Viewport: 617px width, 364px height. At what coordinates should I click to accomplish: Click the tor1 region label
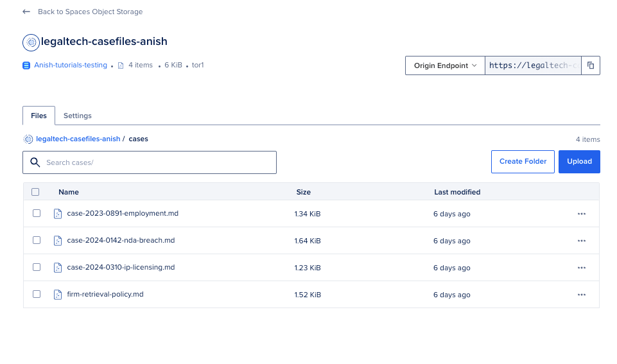tap(198, 65)
